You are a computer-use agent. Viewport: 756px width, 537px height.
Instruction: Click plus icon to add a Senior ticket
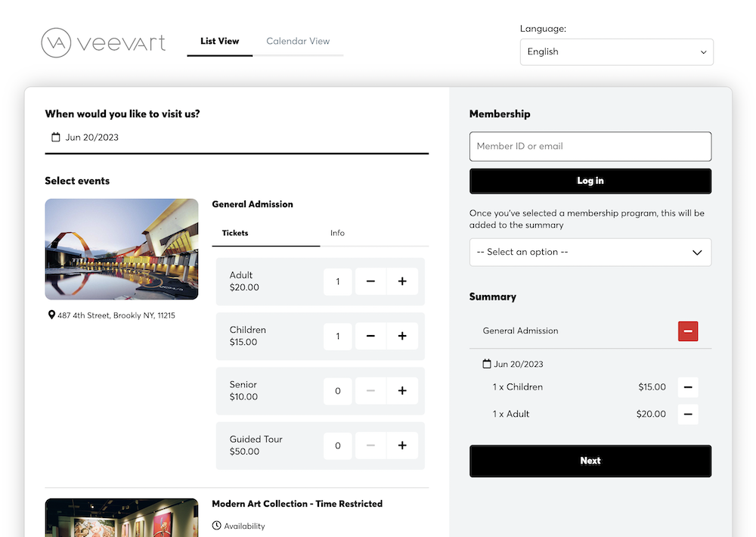click(x=402, y=391)
